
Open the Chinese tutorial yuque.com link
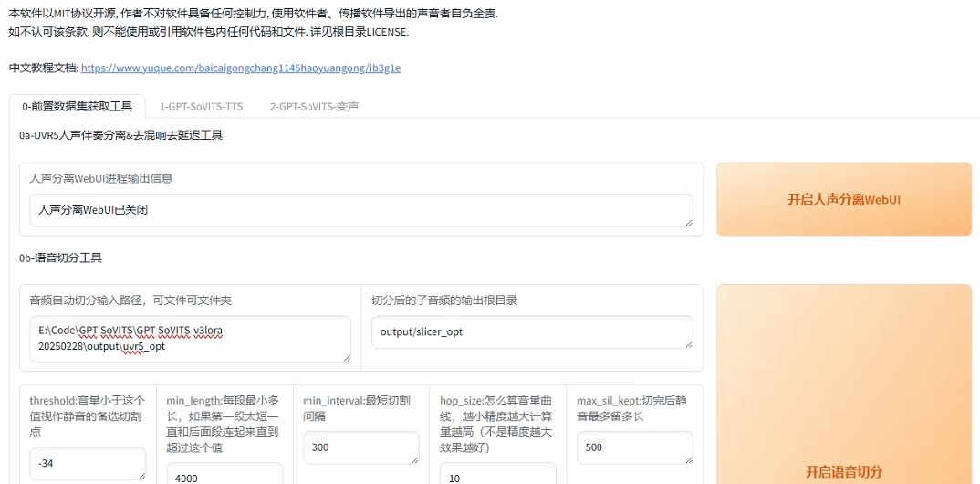pyautogui.click(x=241, y=68)
